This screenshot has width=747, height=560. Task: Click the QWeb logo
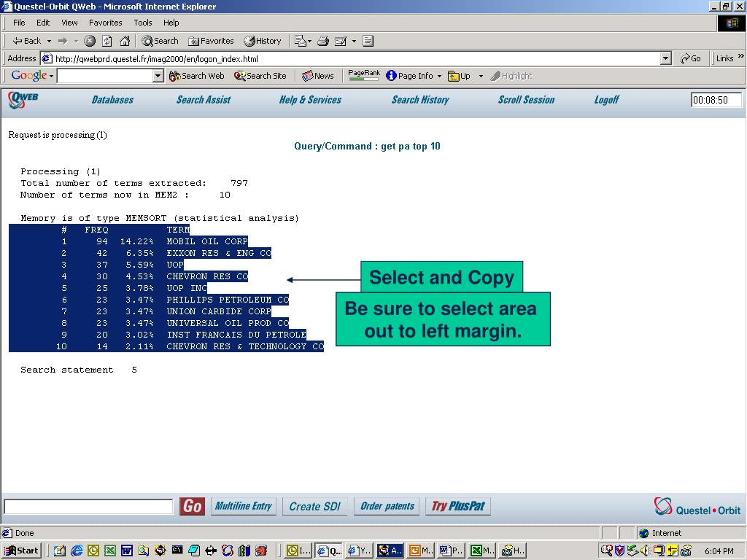click(x=23, y=99)
